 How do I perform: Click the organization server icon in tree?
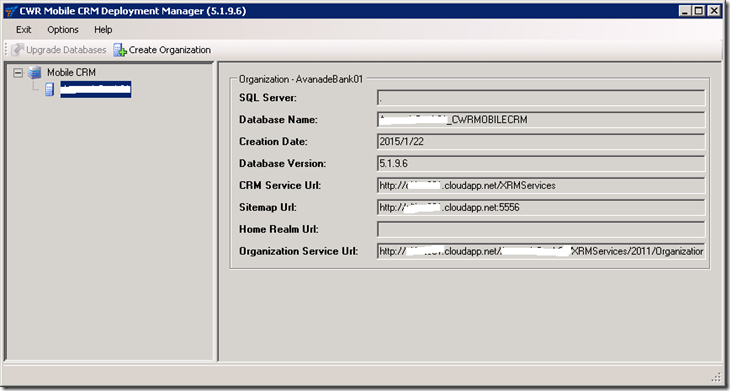tap(49, 89)
